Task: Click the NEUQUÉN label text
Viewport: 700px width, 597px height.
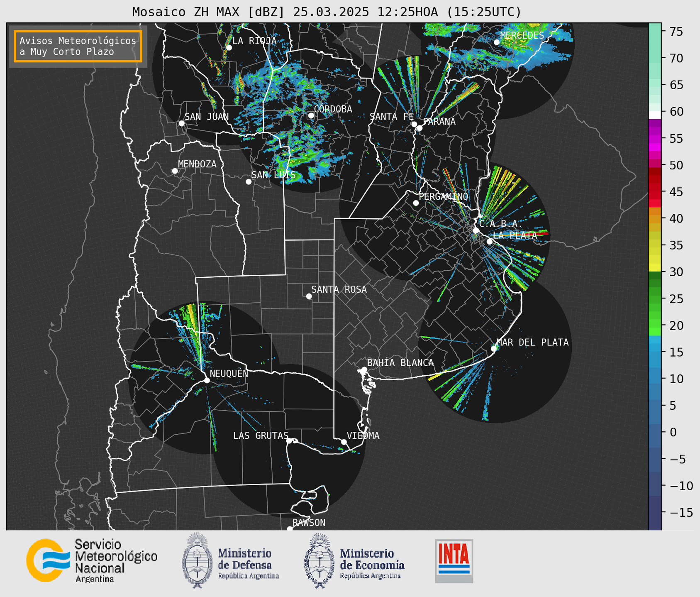Action: [229, 373]
